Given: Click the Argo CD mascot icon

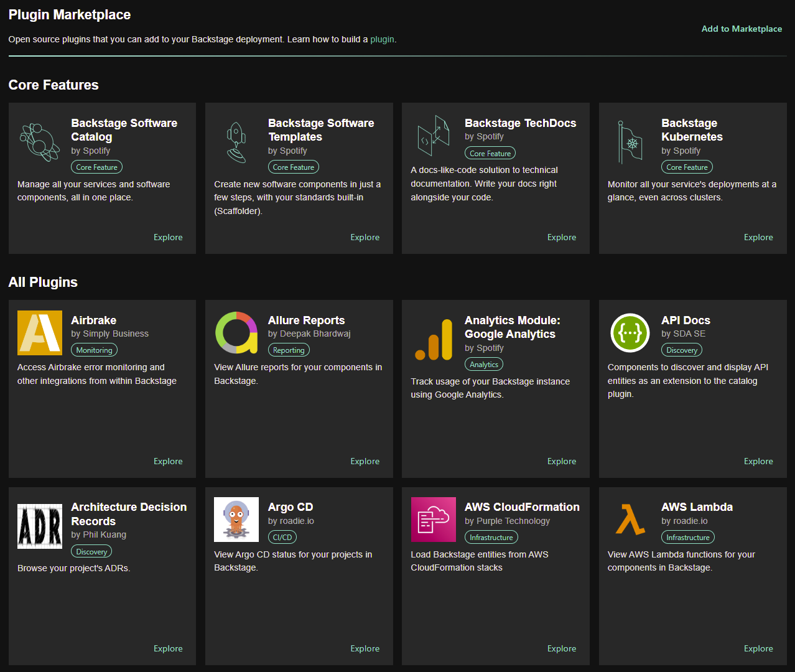Looking at the screenshot, I should click(236, 520).
